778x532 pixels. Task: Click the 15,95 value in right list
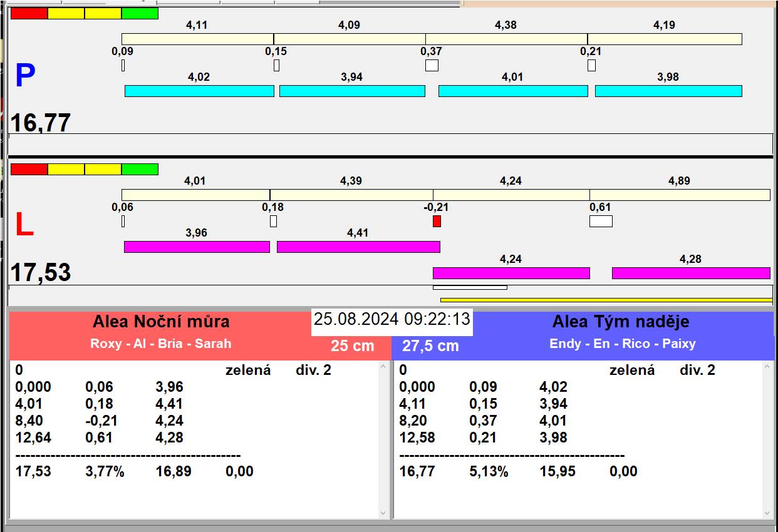point(558,471)
